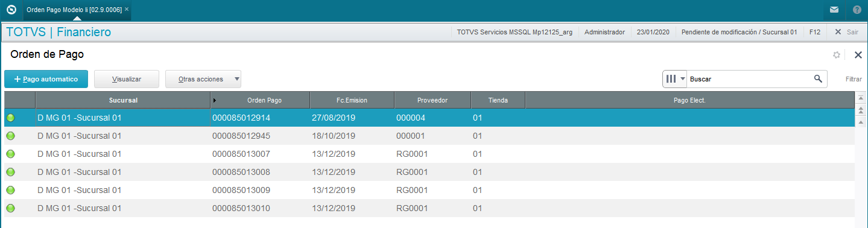Viewport: 868px width, 228px height.
Task: Click the Visualizar button
Action: [126, 79]
